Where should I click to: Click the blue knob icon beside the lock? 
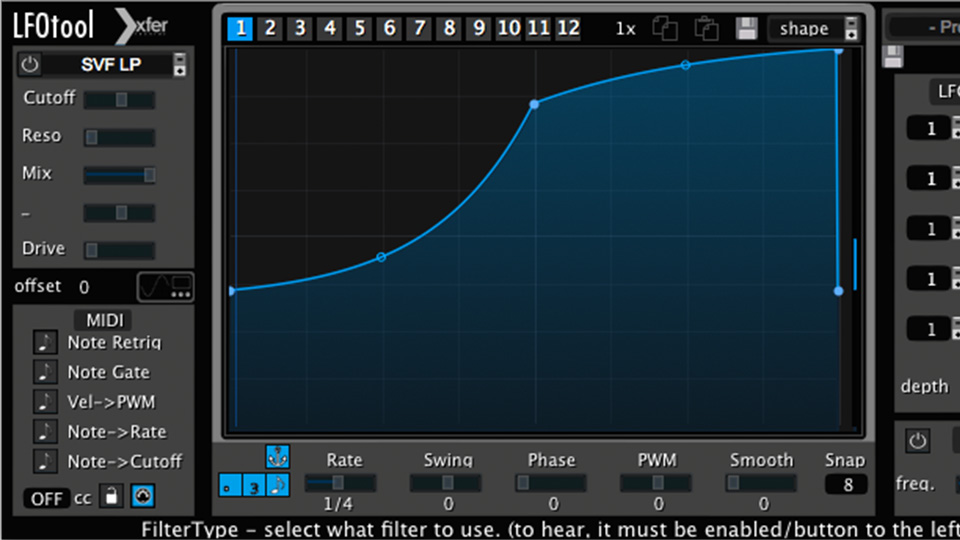click(x=144, y=496)
